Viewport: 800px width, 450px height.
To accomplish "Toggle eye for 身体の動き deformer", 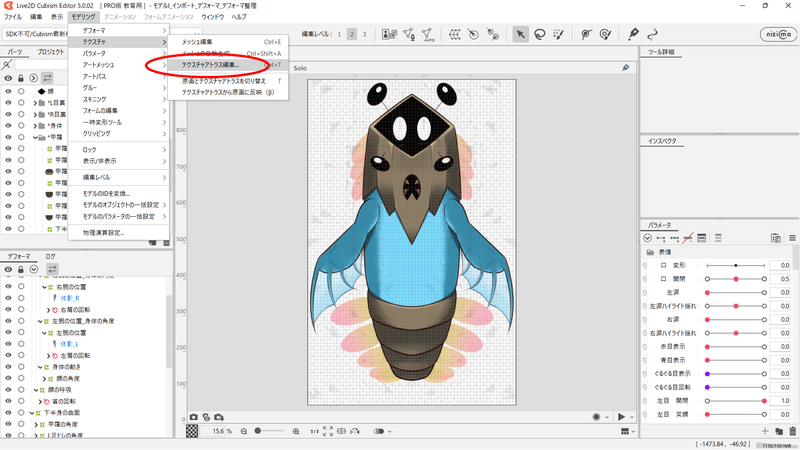I will click(8, 367).
